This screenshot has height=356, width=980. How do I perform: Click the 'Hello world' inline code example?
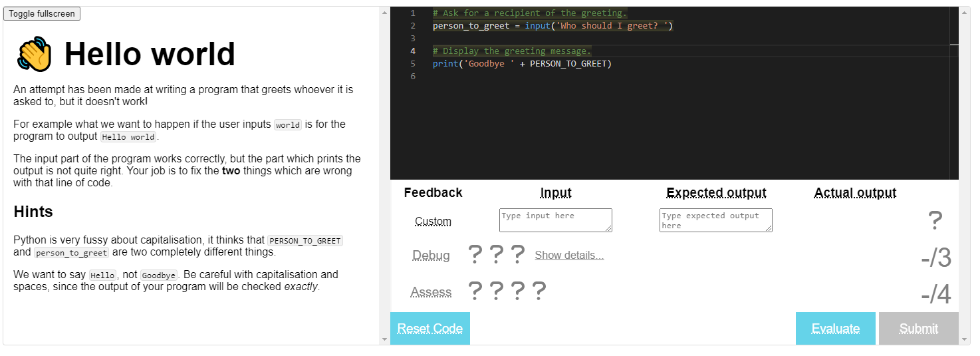pos(129,136)
